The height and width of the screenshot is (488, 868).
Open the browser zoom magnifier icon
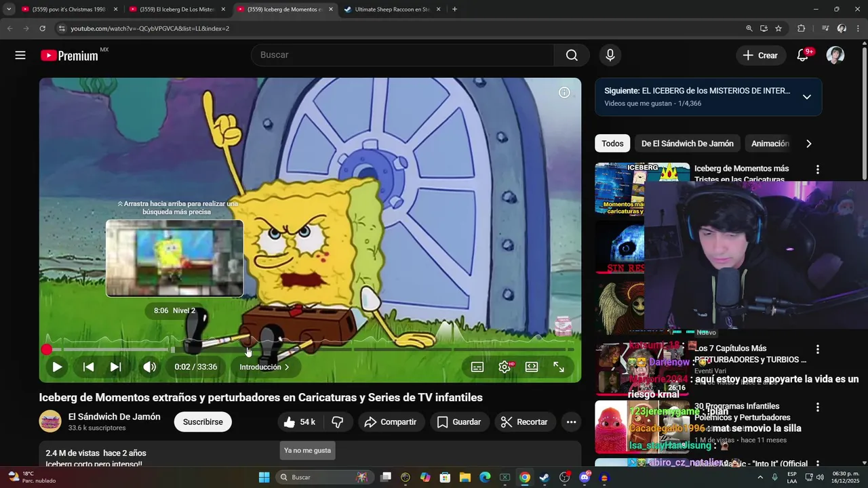point(749,28)
